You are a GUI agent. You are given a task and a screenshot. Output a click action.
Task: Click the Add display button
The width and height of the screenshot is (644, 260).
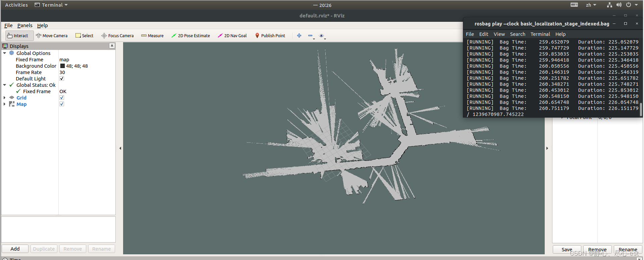[x=15, y=249]
